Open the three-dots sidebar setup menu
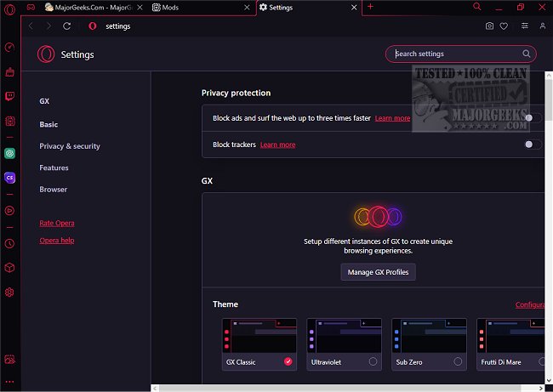This screenshot has width=553, height=392. (9, 382)
